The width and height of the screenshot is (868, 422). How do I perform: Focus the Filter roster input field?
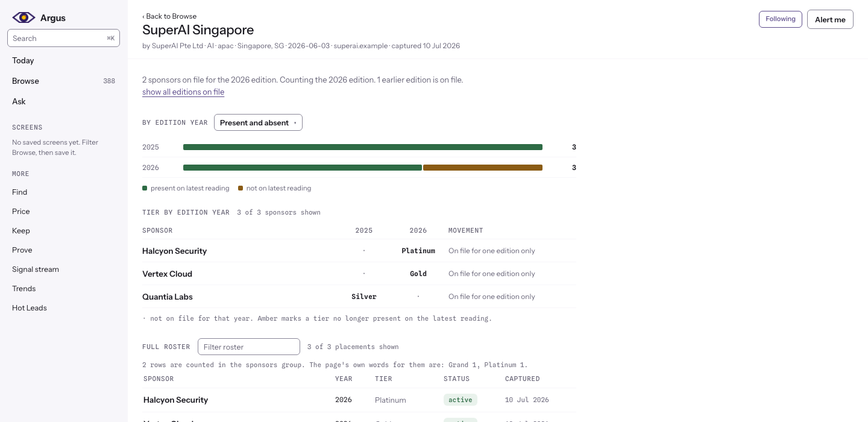[x=249, y=347]
